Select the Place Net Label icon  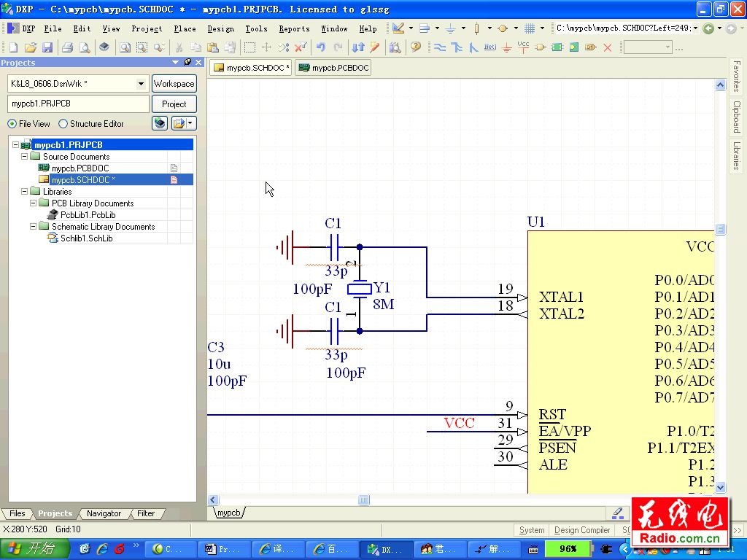click(x=489, y=47)
